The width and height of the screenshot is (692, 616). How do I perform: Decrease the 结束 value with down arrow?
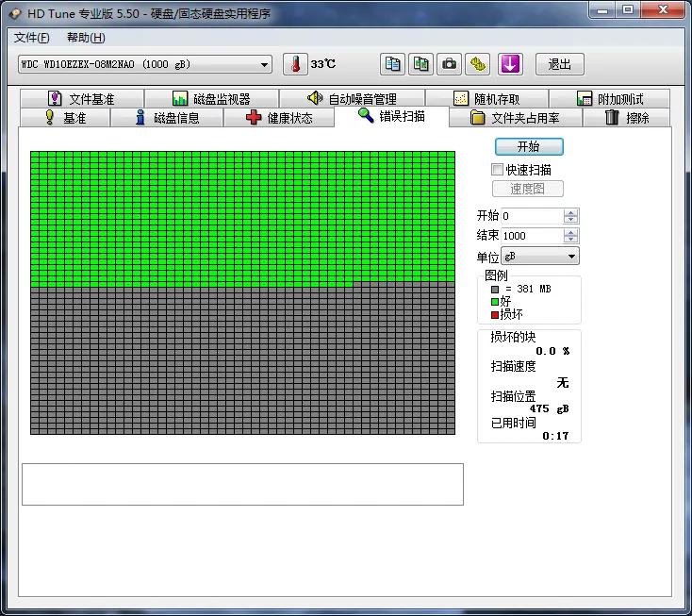pyautogui.click(x=570, y=240)
